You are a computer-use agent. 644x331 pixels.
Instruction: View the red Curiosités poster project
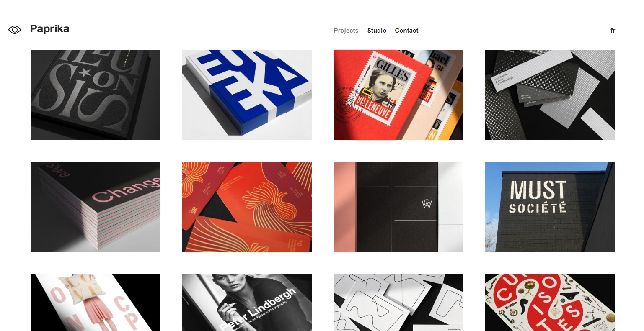click(550, 303)
